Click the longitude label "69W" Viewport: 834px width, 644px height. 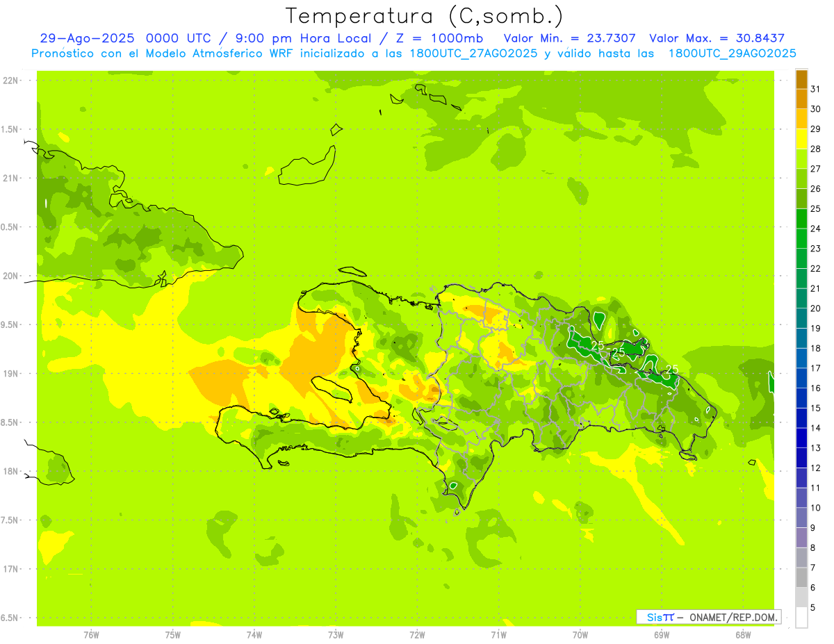pos(661,635)
